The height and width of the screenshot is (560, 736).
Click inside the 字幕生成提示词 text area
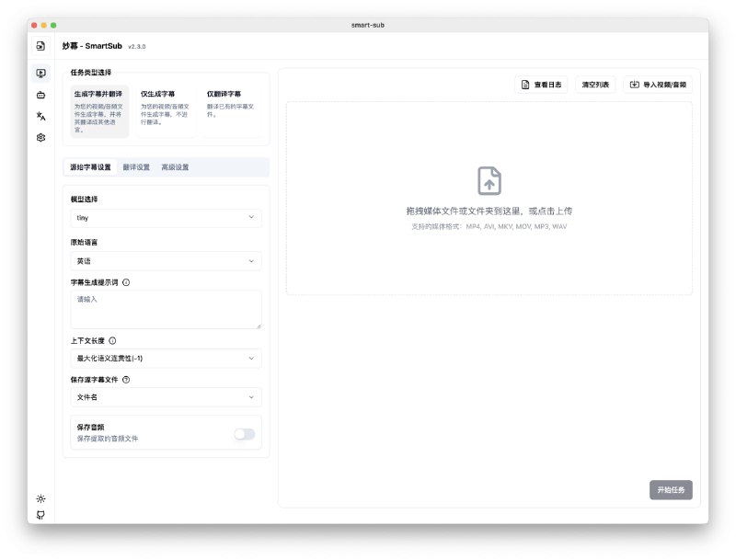tap(166, 310)
